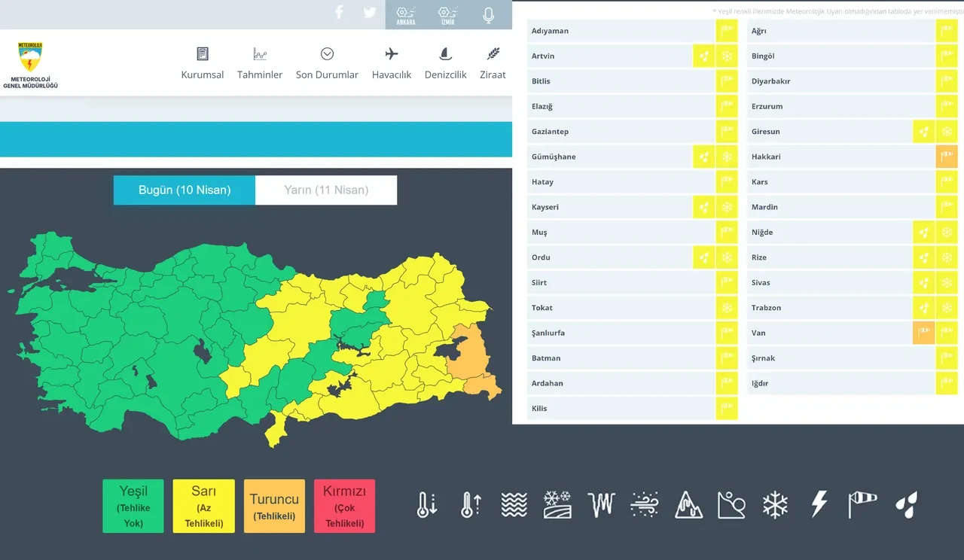Switch to Bugün (10 Nisan) tab
The height and width of the screenshot is (560, 964).
tap(185, 190)
